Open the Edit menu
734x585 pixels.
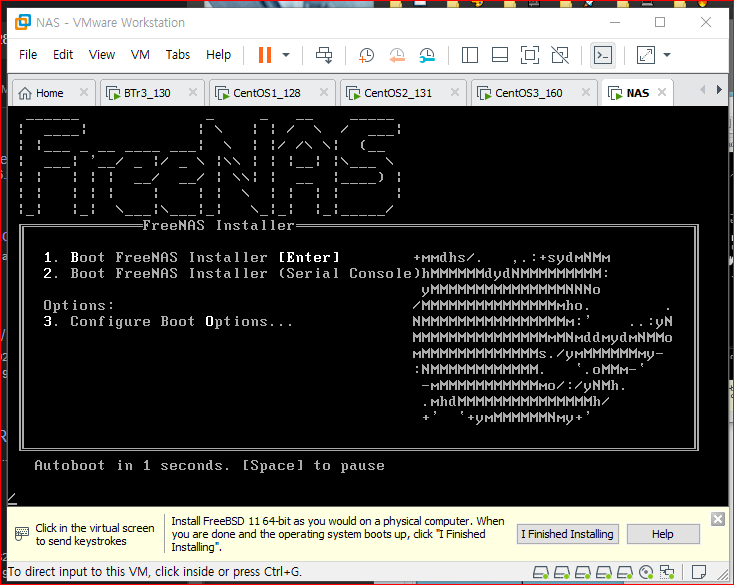[63, 55]
